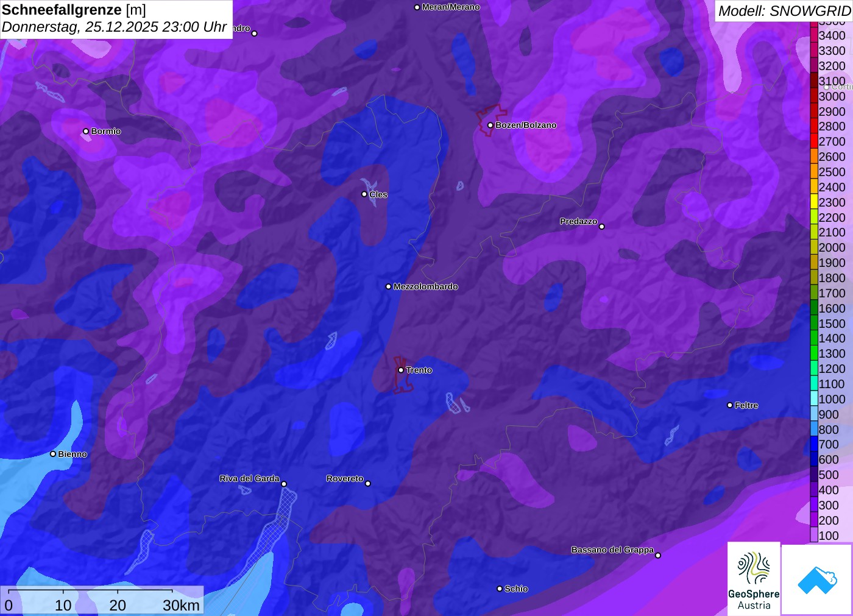This screenshot has width=853, height=616.
Task: Select the 3000 legend color swatch
Action: tap(814, 96)
